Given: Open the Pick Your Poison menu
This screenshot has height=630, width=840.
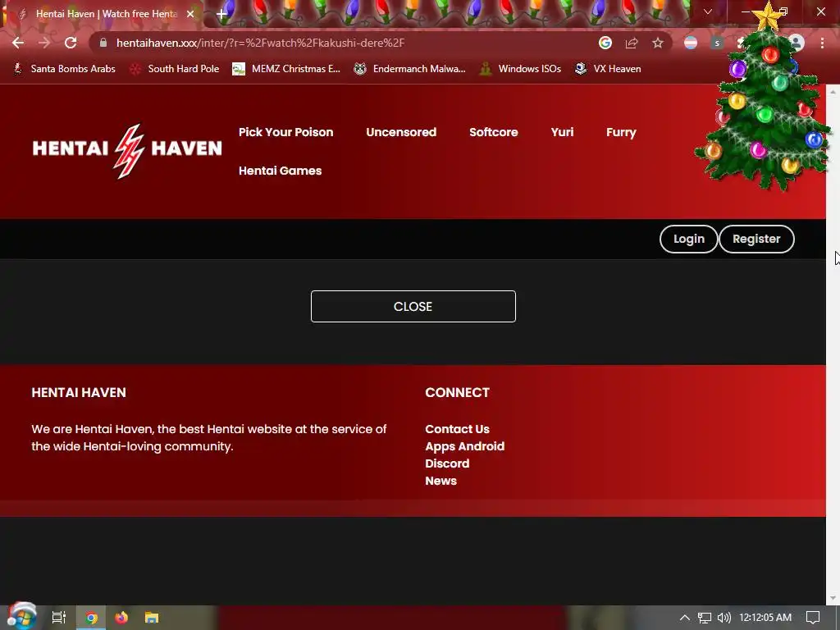Looking at the screenshot, I should click(286, 132).
